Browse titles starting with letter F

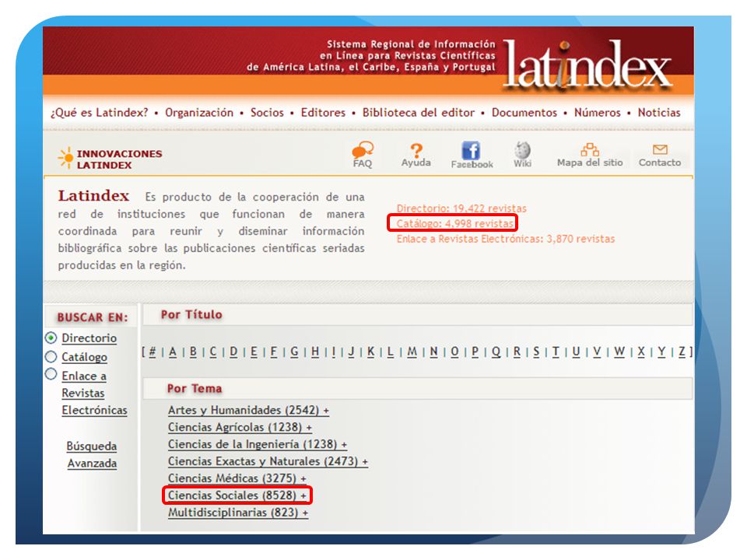[x=273, y=352]
